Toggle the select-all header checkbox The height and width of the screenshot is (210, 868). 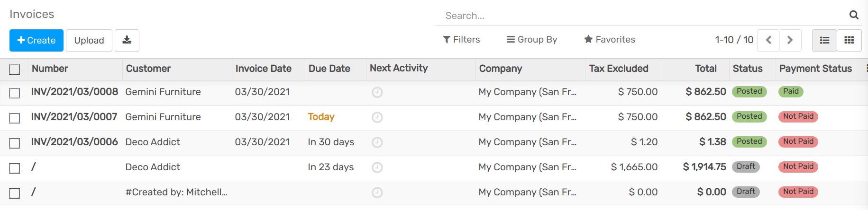(x=15, y=69)
